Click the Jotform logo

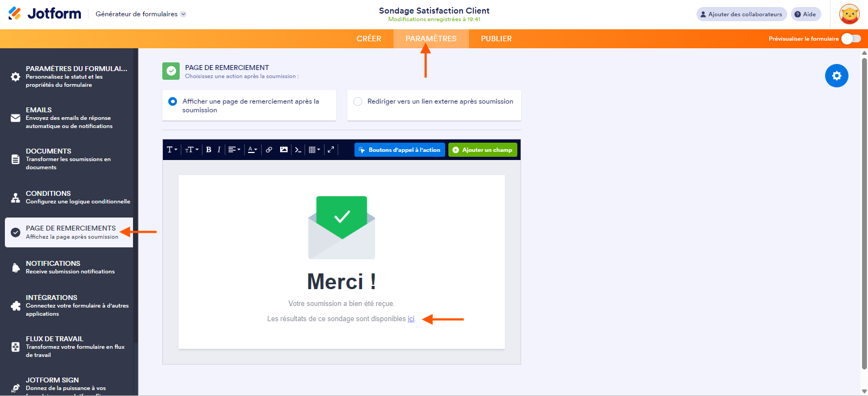pos(45,14)
